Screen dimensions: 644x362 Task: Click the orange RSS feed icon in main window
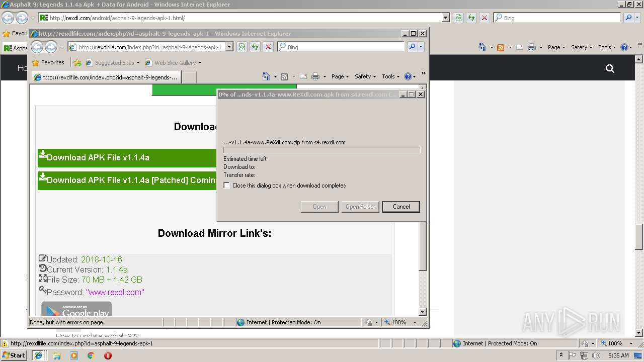point(501,47)
